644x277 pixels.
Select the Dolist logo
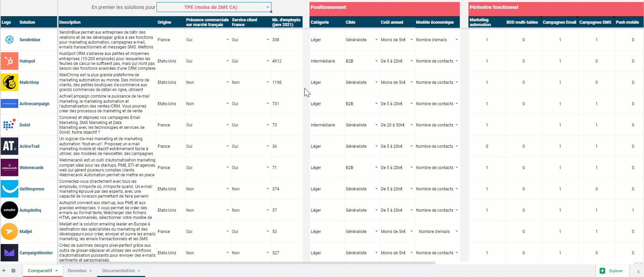(9, 125)
